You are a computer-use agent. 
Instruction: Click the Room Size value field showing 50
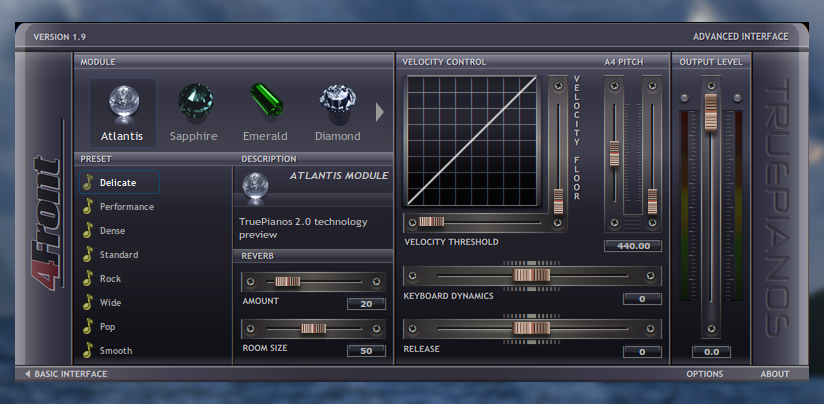(366, 351)
